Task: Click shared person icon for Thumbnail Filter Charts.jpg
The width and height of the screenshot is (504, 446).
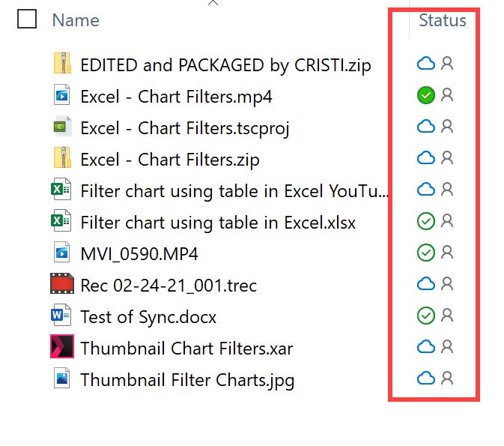Action: tap(447, 378)
